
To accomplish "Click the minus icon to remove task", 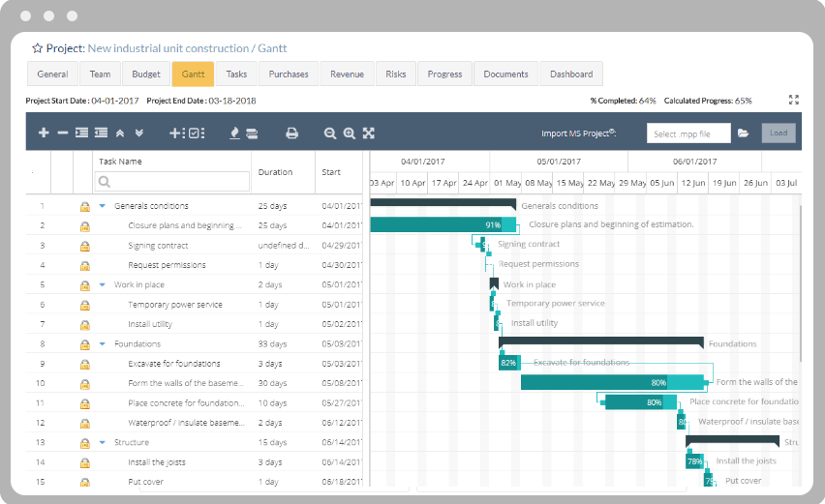I will (x=62, y=133).
